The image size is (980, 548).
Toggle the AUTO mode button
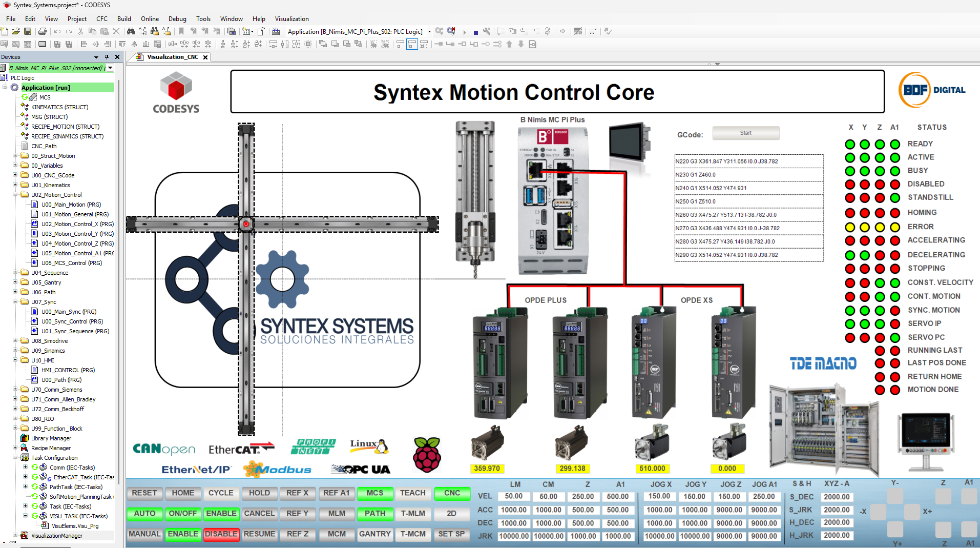(x=144, y=514)
